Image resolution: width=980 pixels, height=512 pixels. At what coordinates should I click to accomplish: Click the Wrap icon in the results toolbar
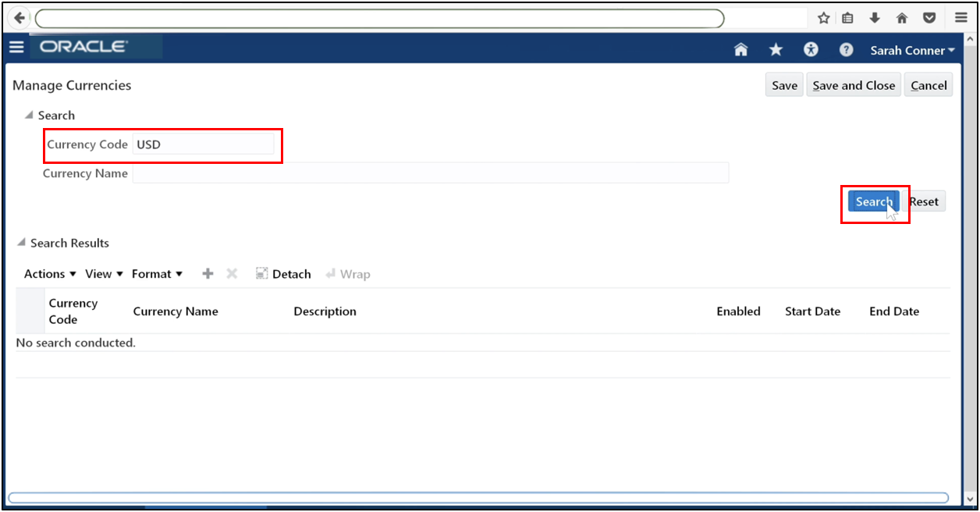348,273
